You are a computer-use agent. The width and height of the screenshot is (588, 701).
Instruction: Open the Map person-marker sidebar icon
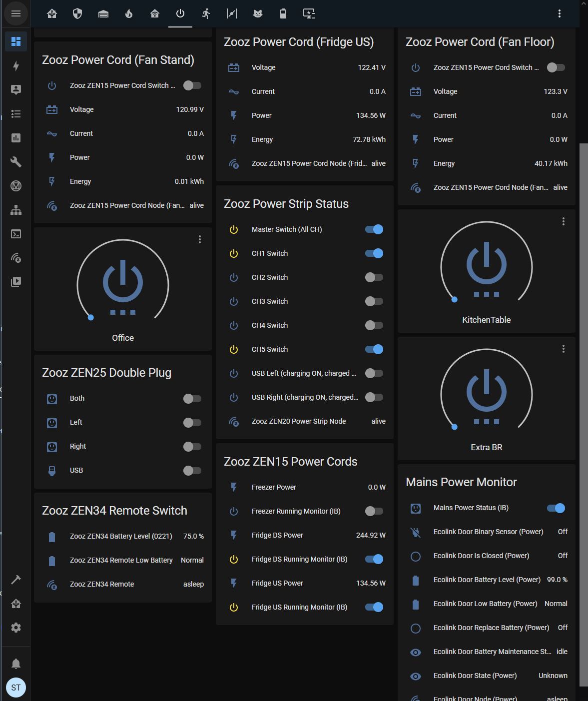[x=16, y=90]
